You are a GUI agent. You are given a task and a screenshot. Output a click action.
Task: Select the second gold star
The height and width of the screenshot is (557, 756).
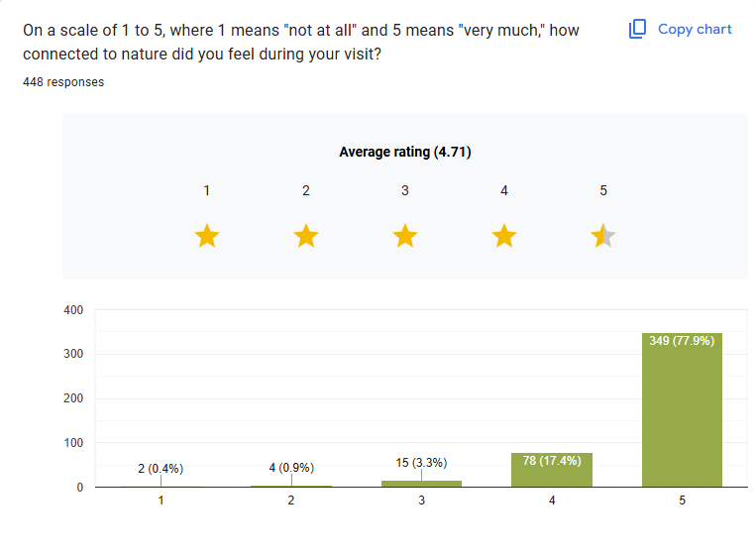click(306, 236)
